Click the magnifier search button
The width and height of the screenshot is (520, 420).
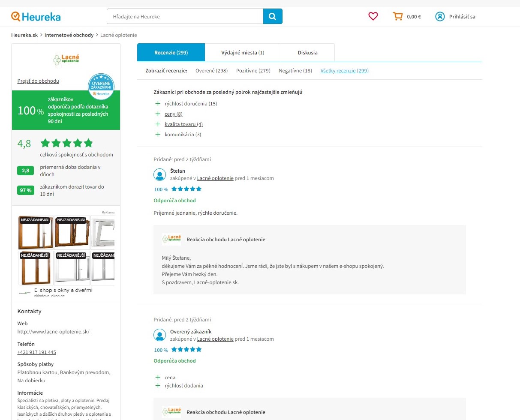pyautogui.click(x=273, y=16)
